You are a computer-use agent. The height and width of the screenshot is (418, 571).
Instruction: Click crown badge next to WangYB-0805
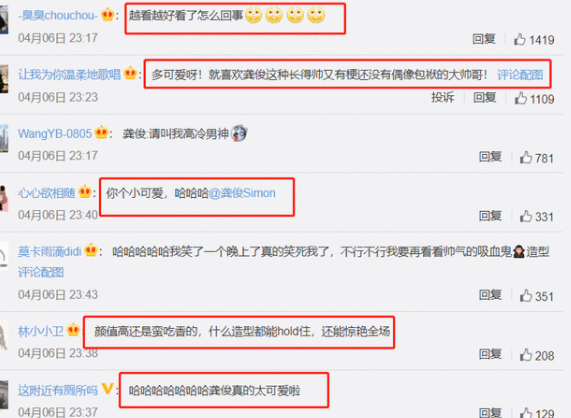coord(101,133)
